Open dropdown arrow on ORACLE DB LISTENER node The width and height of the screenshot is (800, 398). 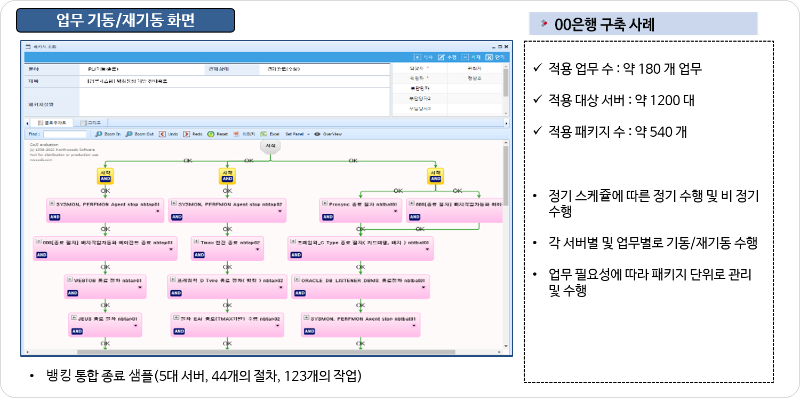pyautogui.click(x=422, y=287)
